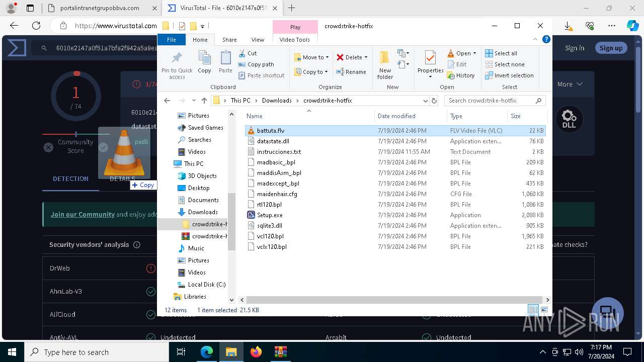
Task: Click Select none in ribbon
Action: coord(505,64)
